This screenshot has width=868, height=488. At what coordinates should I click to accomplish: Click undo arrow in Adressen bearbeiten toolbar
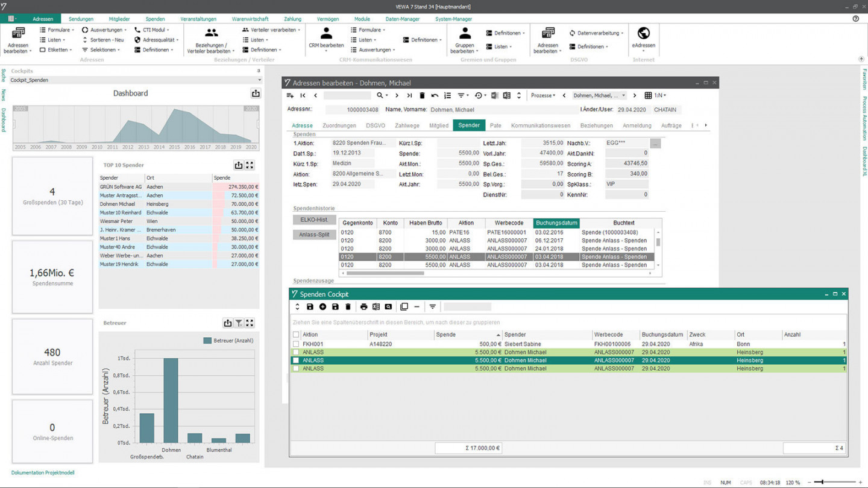pyautogui.click(x=435, y=95)
